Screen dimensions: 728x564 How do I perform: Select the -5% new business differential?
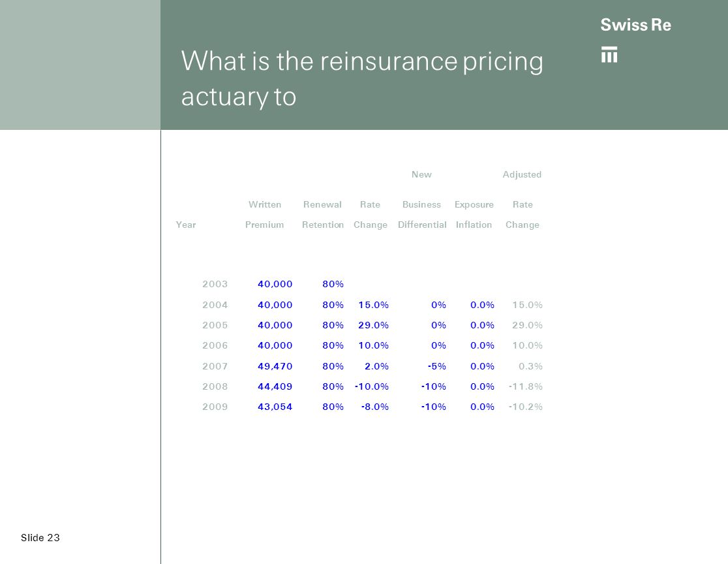click(x=437, y=366)
